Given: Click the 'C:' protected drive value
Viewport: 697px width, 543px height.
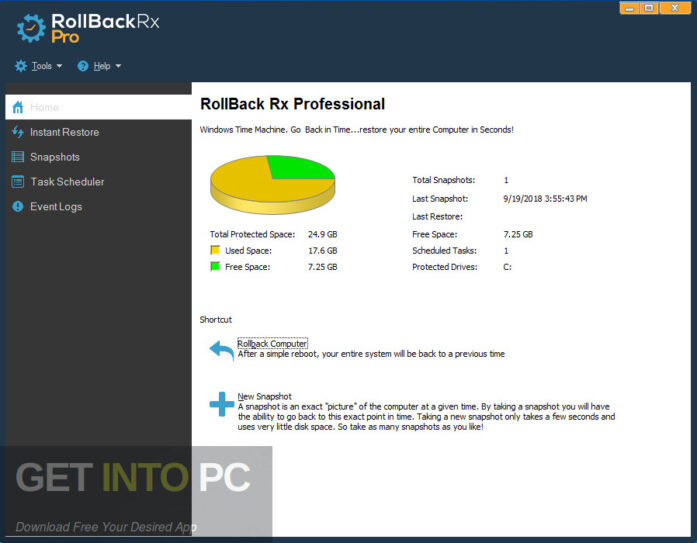Looking at the screenshot, I should click(x=507, y=267).
